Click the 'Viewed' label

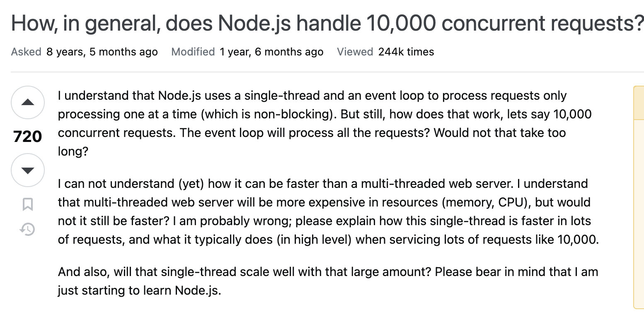point(355,52)
